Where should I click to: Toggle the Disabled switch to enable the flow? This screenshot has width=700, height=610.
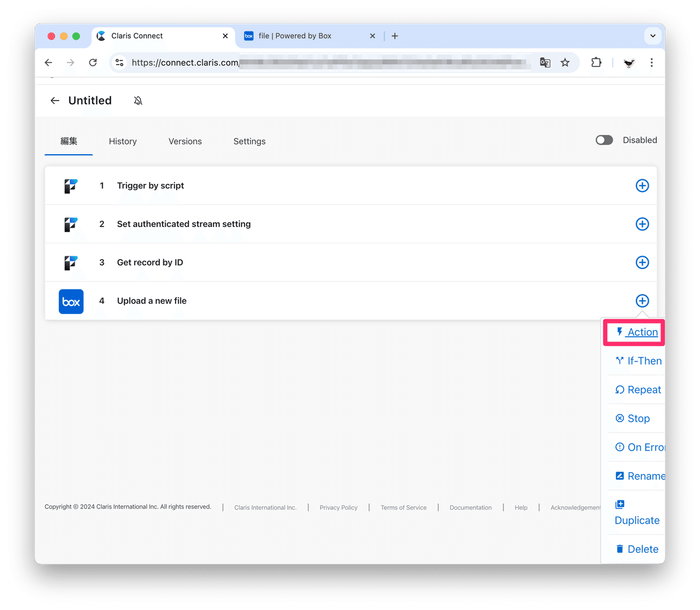pos(604,140)
